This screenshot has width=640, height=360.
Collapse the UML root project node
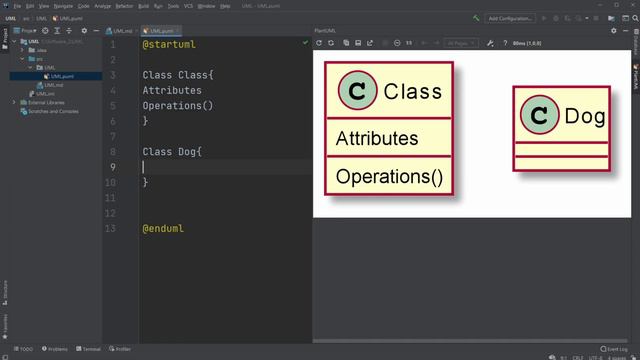tap(14, 42)
